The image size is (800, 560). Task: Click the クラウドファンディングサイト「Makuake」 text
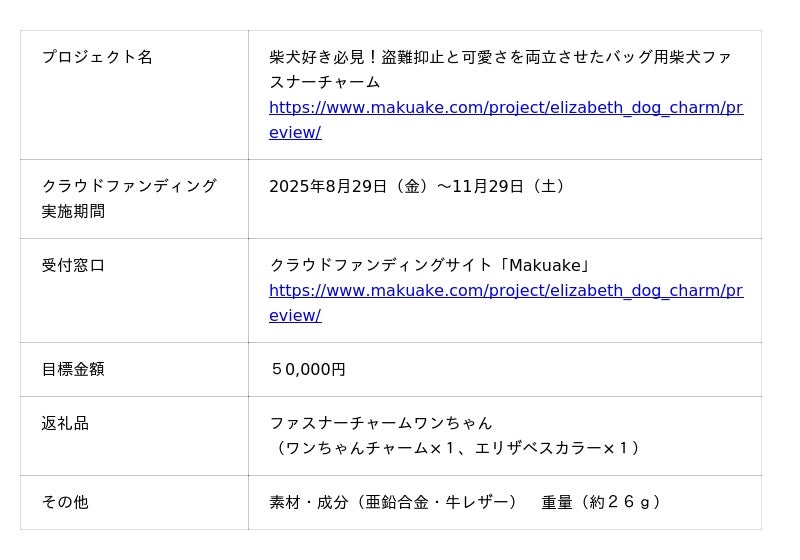click(x=431, y=265)
